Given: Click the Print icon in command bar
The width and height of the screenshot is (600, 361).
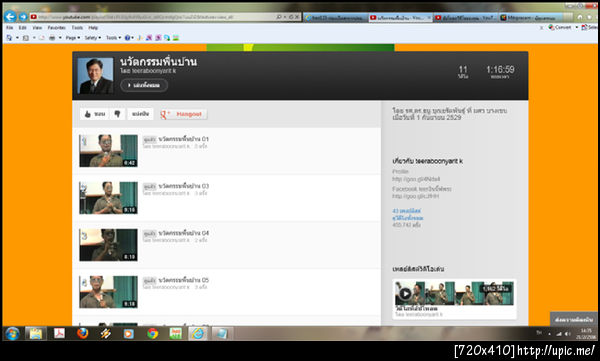Looking at the screenshot, I should [x=52, y=38].
